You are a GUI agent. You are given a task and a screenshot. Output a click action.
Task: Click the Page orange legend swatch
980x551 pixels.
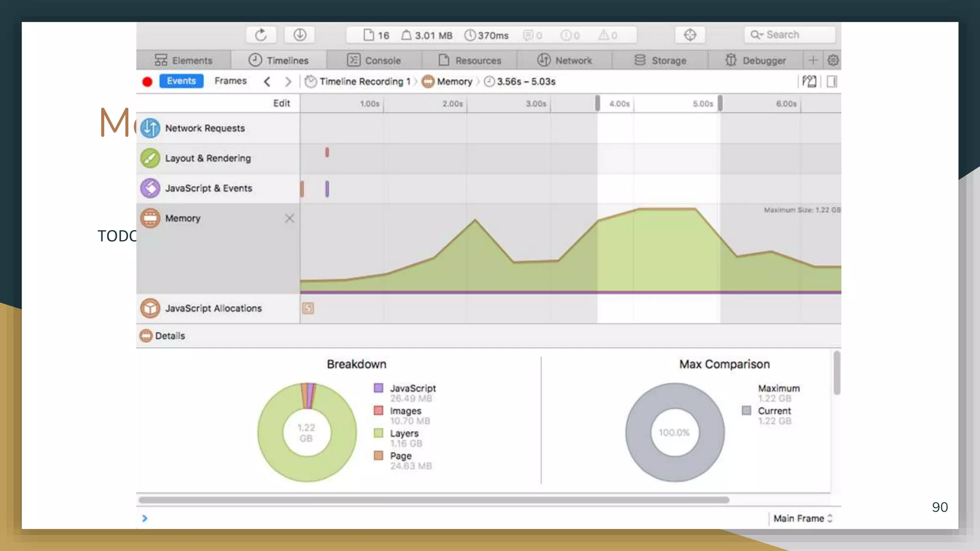point(379,455)
